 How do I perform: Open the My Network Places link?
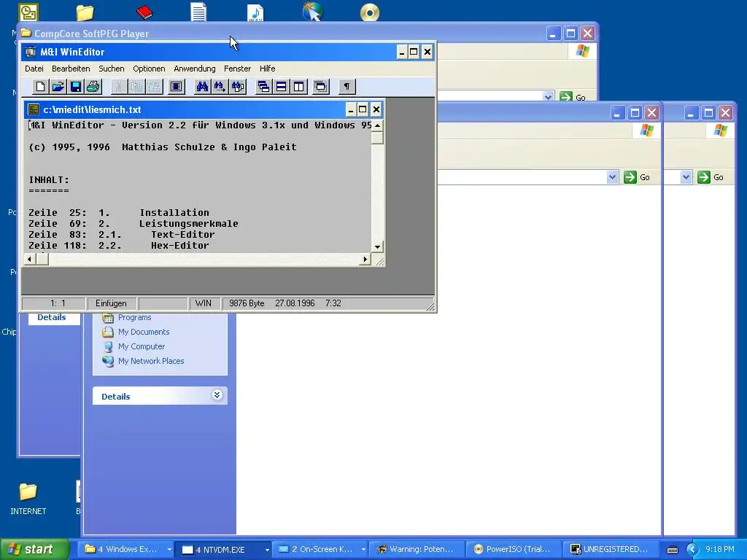(x=150, y=361)
